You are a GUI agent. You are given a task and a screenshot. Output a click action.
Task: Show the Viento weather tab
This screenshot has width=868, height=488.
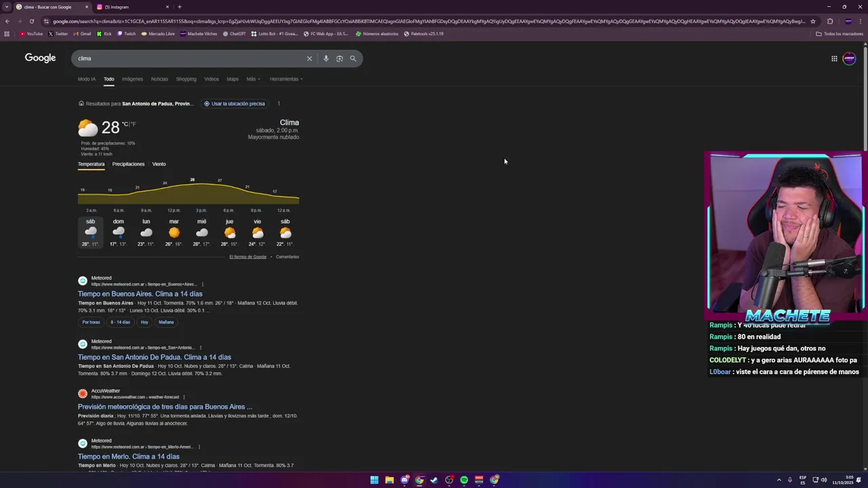click(x=159, y=164)
